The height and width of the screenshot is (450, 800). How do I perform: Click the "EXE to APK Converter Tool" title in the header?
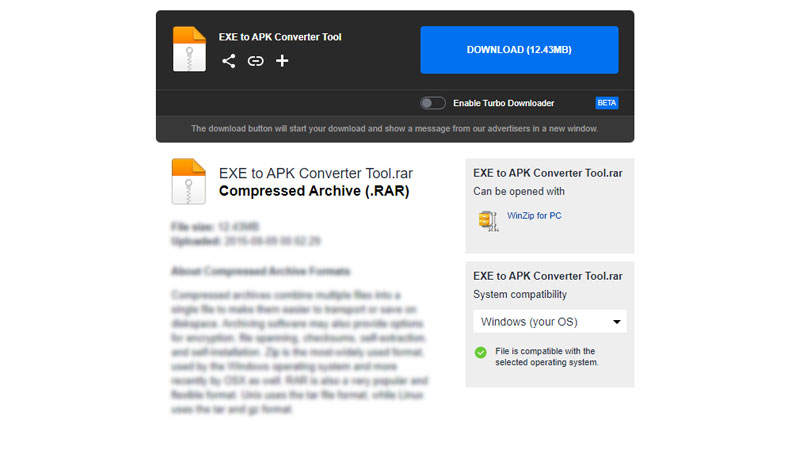click(x=280, y=37)
